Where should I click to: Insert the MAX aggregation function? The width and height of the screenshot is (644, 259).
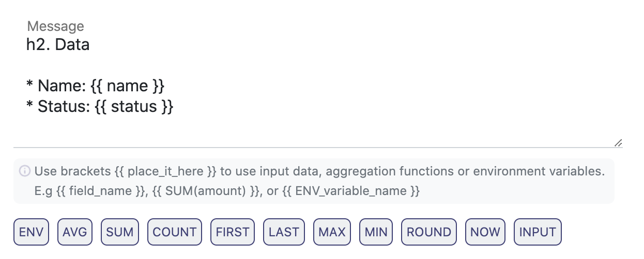tap(332, 232)
